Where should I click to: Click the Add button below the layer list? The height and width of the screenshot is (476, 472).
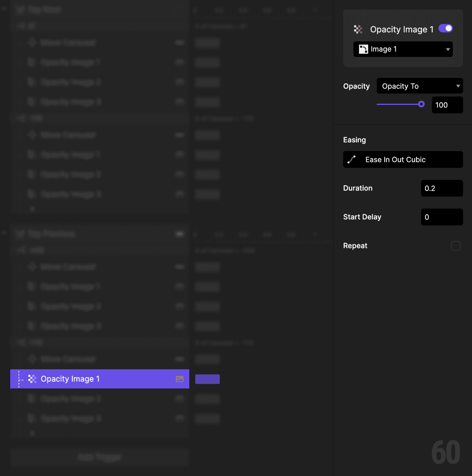tap(99, 457)
